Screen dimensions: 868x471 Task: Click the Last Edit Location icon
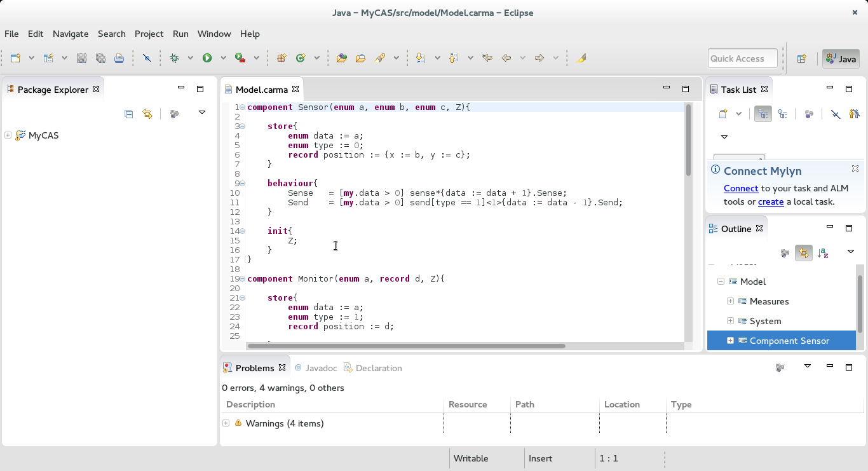[x=487, y=58]
